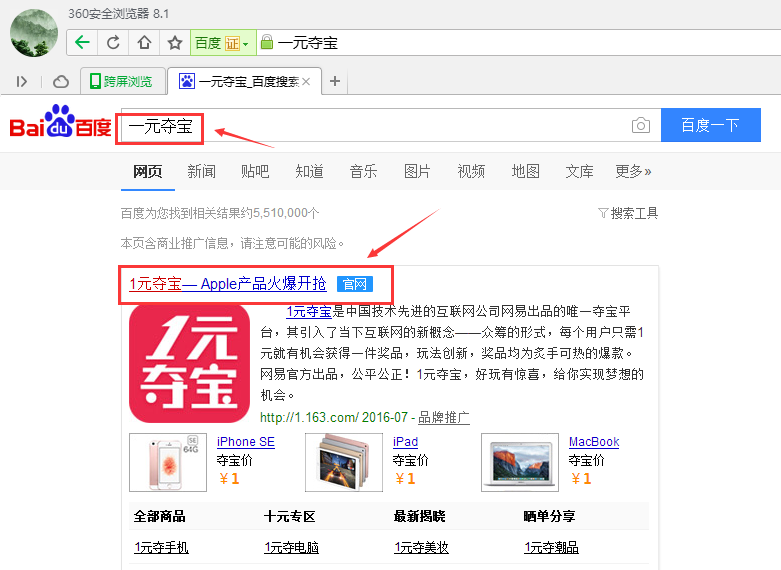Open the 1元夺电脑 link

click(x=291, y=548)
